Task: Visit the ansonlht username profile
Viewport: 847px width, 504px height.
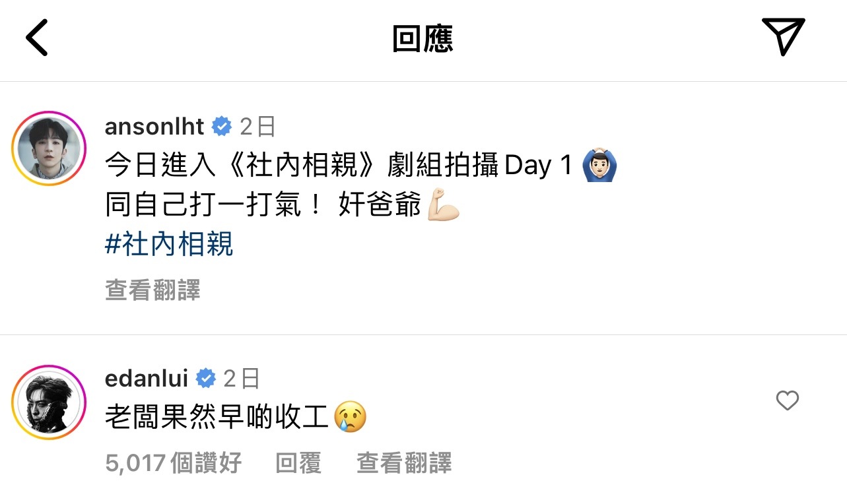Action: tap(154, 126)
